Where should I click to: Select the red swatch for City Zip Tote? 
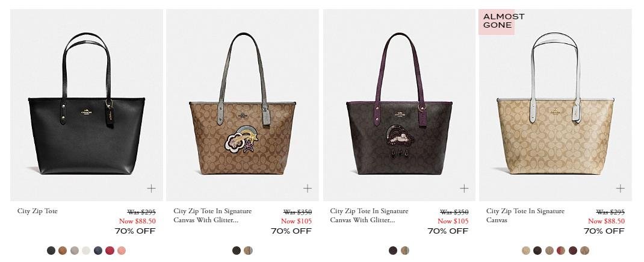[x=110, y=251]
